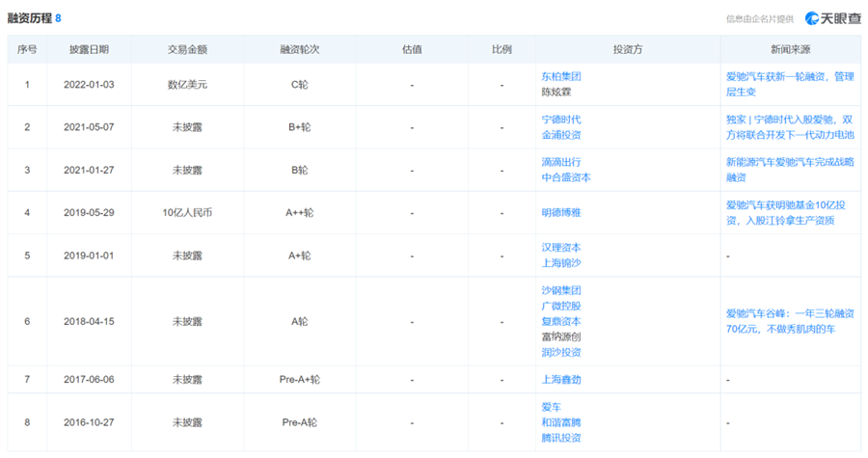Select investor 中合盛资本
Screen dimensions: 868x458
[566, 177]
